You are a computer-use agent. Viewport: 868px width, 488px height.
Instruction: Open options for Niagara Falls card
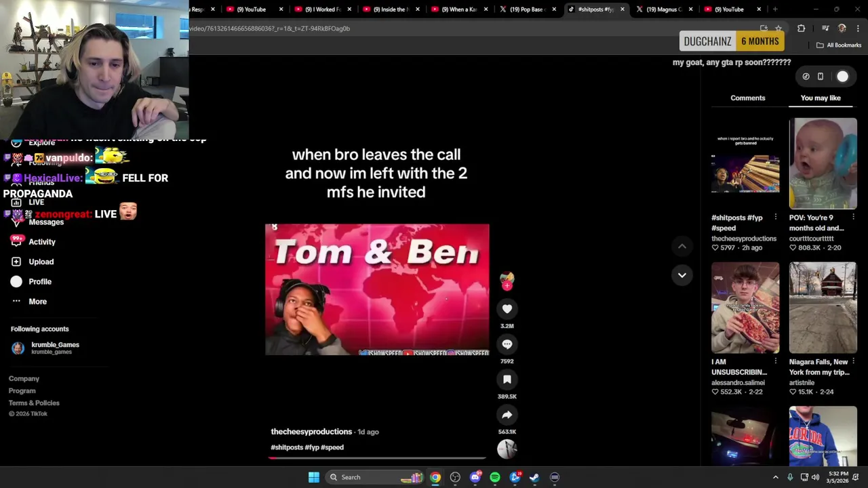tap(853, 362)
